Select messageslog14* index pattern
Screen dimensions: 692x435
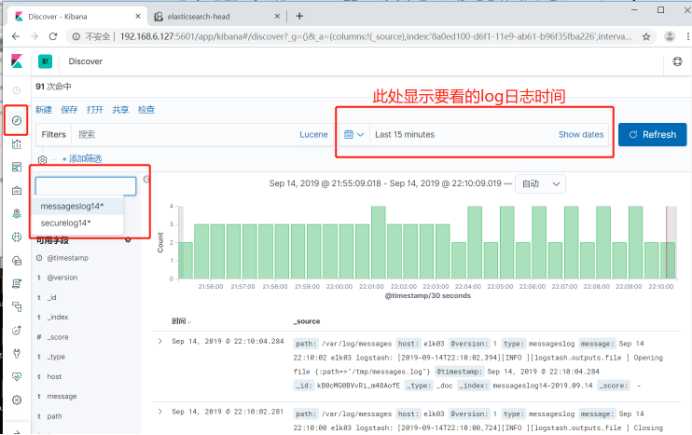tap(78, 206)
